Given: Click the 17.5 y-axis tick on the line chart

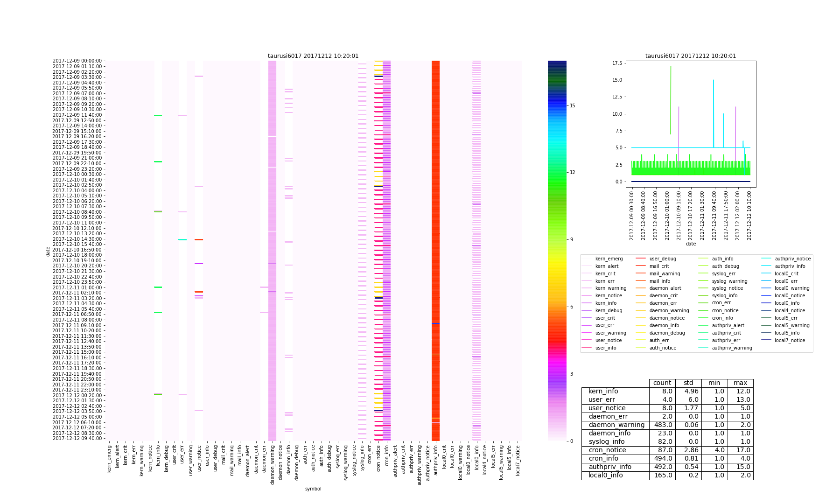Looking at the screenshot, I should pos(617,63).
